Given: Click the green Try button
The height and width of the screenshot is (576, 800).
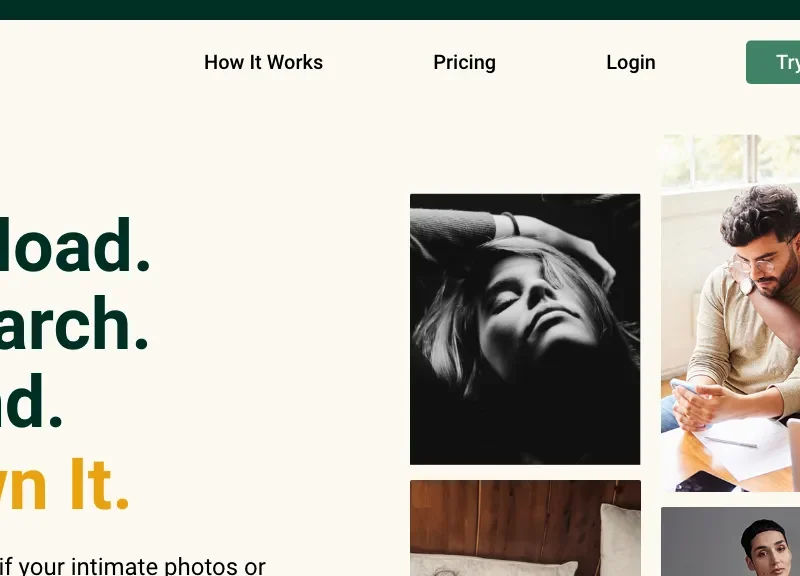Looking at the screenshot, I should coord(773,62).
